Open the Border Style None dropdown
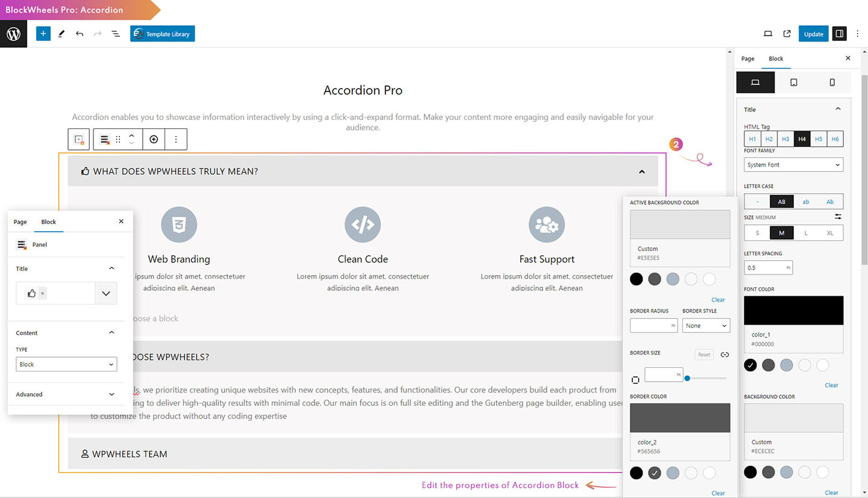This screenshot has height=498, width=868. 706,326
